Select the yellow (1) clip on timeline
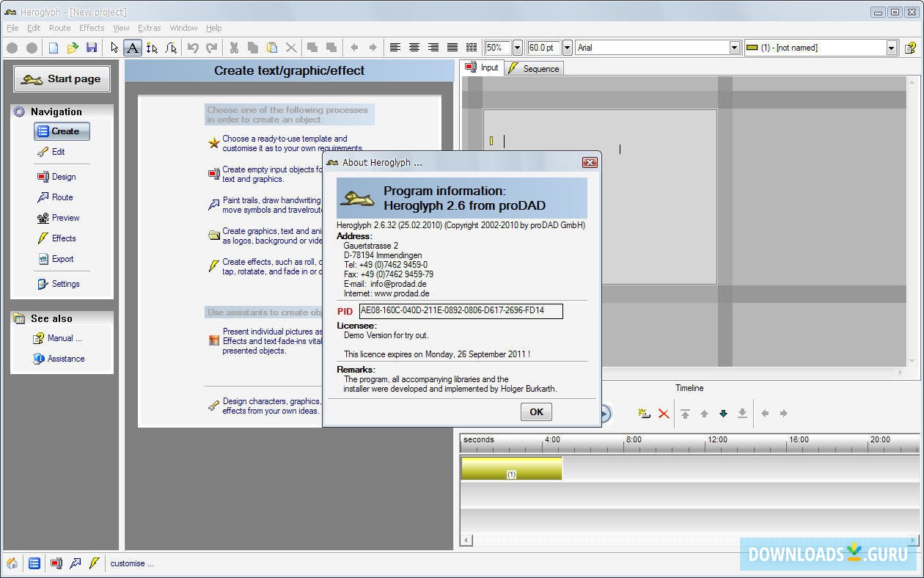 point(511,469)
